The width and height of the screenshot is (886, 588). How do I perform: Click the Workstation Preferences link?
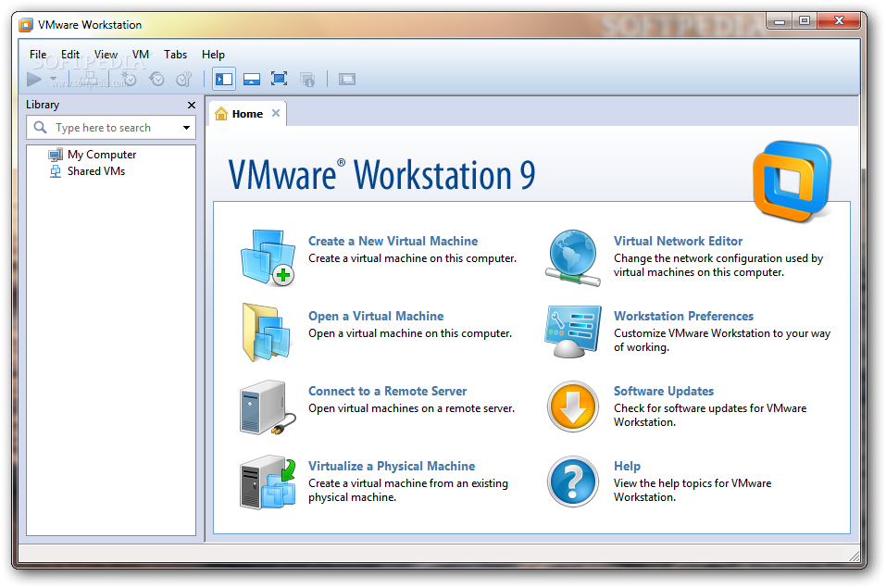(x=684, y=316)
